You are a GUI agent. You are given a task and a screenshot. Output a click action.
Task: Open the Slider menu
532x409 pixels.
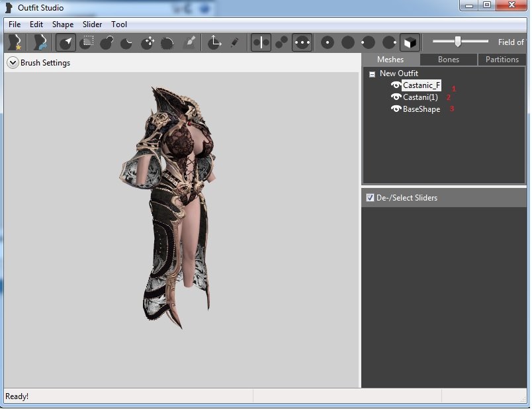pos(92,24)
